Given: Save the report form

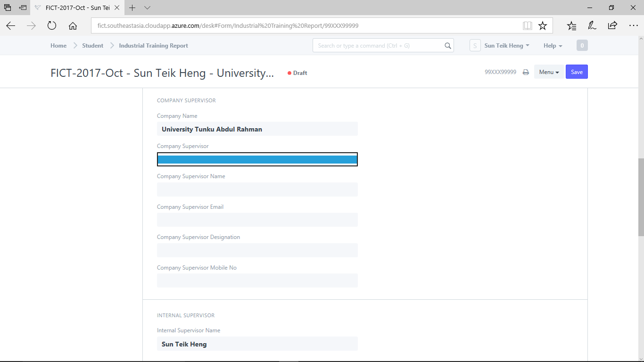Looking at the screenshot, I should pyautogui.click(x=577, y=72).
